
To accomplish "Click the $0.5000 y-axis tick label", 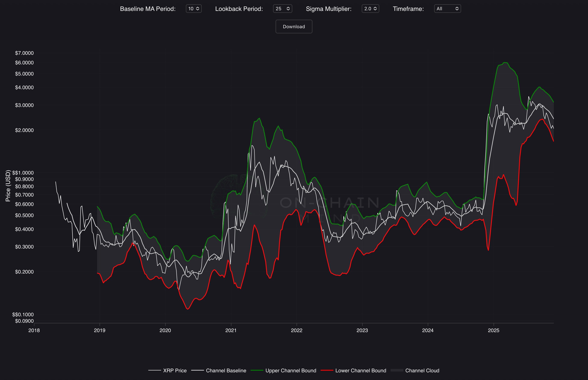I will pos(24,215).
